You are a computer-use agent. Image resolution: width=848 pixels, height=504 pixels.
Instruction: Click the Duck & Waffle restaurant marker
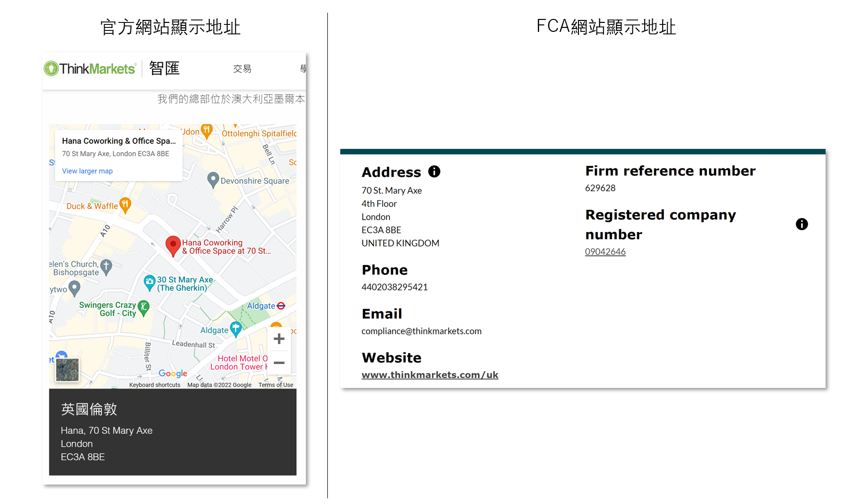click(126, 205)
